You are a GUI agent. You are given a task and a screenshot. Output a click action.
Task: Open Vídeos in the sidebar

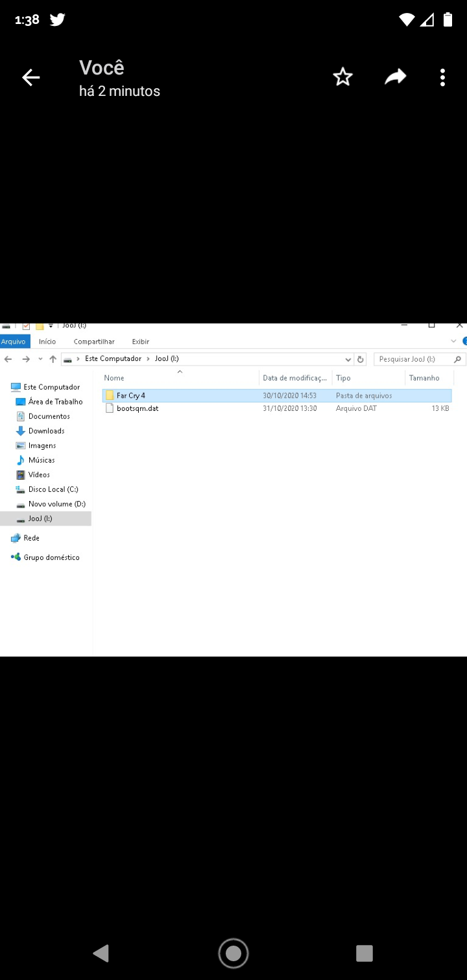[32, 474]
